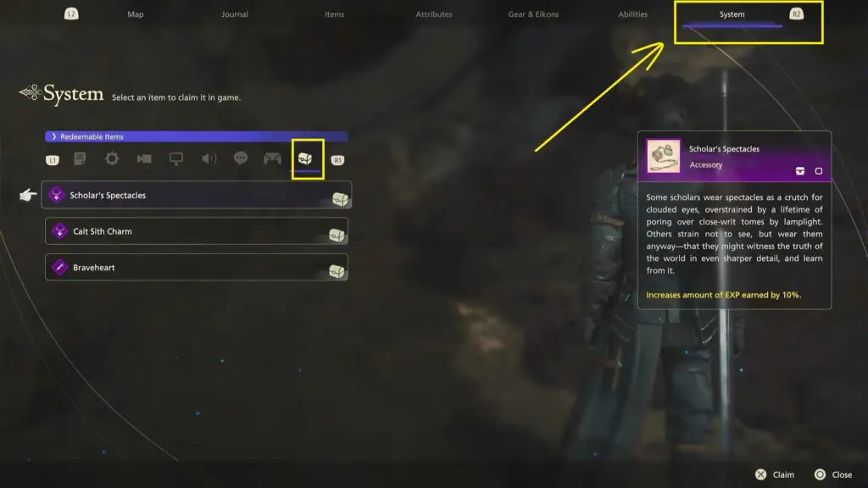Open the sound speaker settings icon
868x488 pixels.
[209, 158]
